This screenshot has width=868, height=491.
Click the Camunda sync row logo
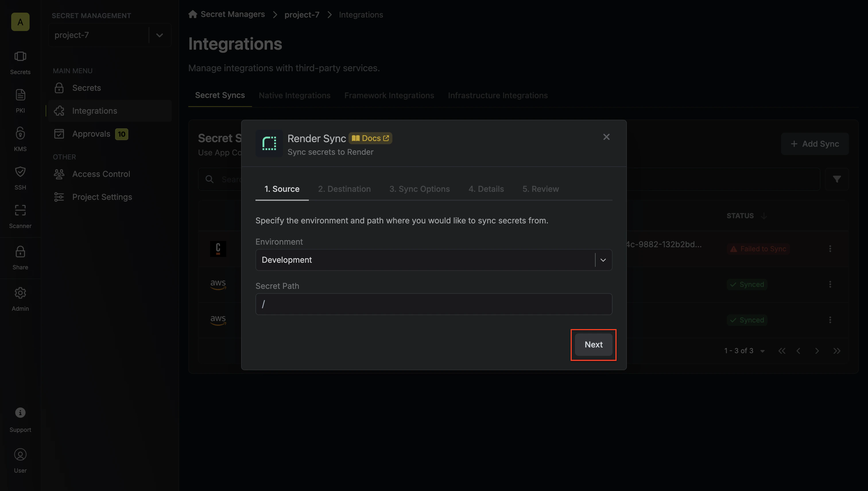[218, 249]
